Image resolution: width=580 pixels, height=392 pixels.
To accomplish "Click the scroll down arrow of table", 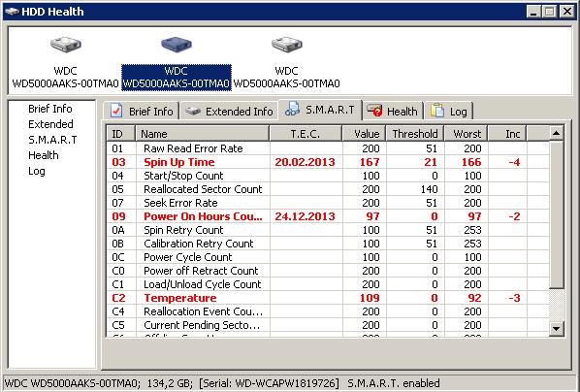I will click(x=557, y=328).
